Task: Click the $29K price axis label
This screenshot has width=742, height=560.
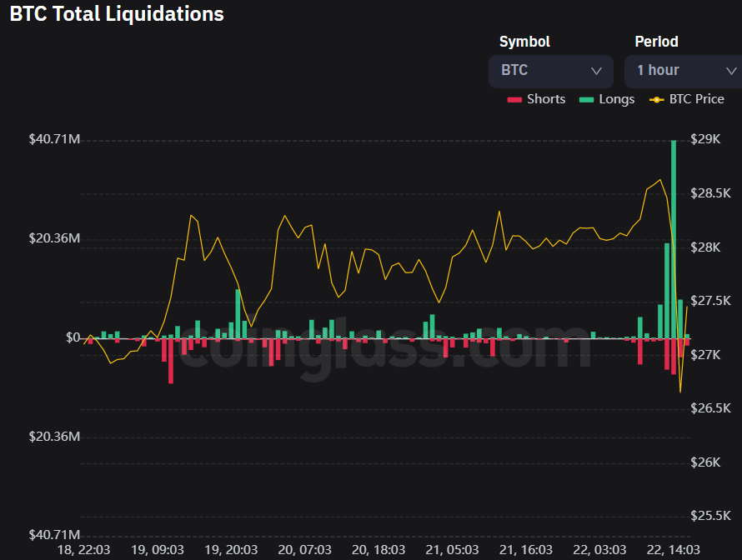Action: coord(705,139)
